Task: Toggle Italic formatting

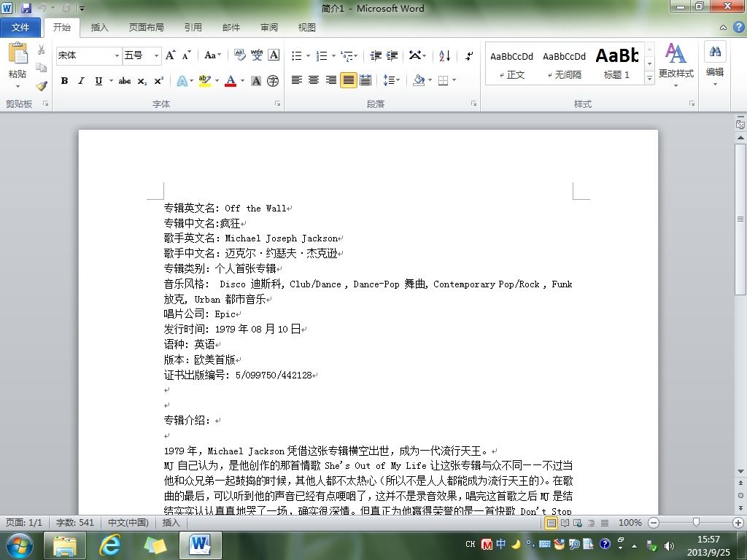Action: (x=82, y=81)
